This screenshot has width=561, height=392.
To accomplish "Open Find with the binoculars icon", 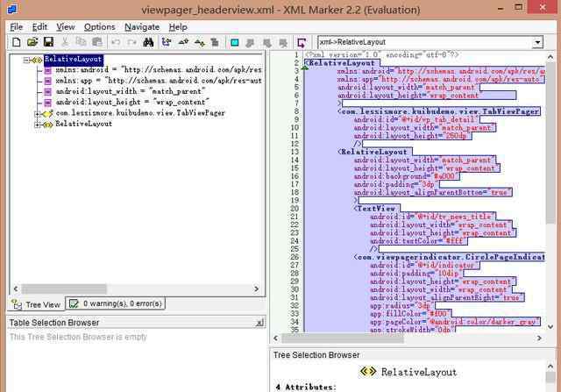I will [x=148, y=42].
